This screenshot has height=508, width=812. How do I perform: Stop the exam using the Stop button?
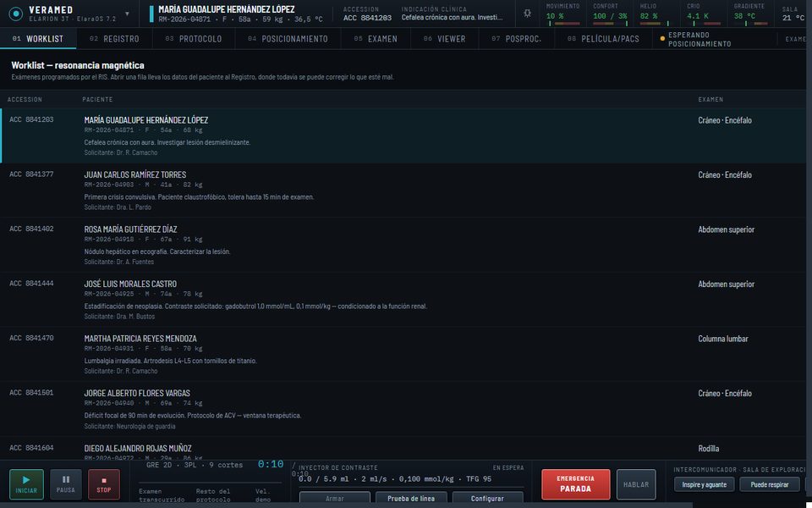coord(103,484)
